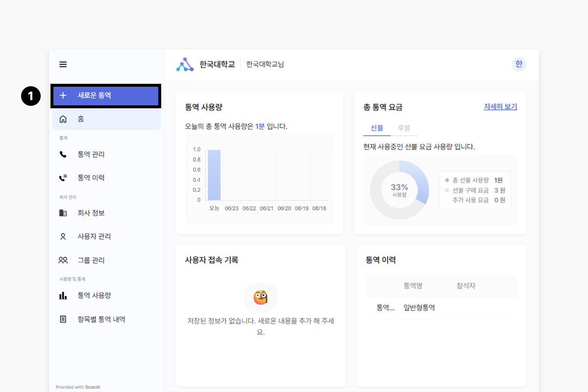Image resolution: width=588 pixels, height=392 pixels.
Task: Select the 선불 tab
Action: coord(377,127)
